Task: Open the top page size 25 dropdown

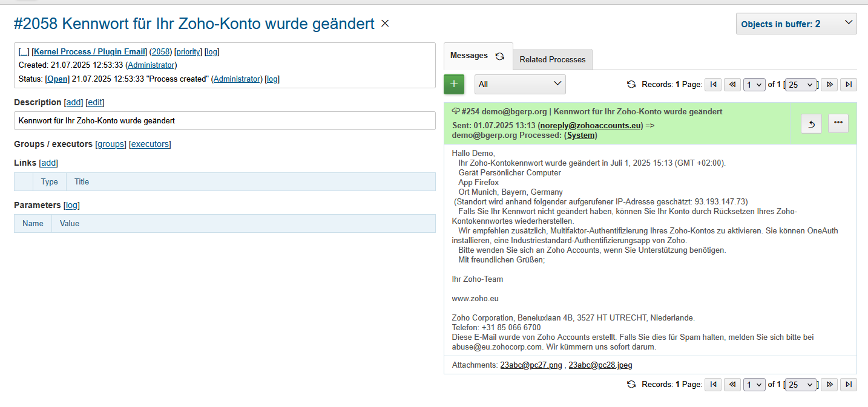Action: pos(801,85)
